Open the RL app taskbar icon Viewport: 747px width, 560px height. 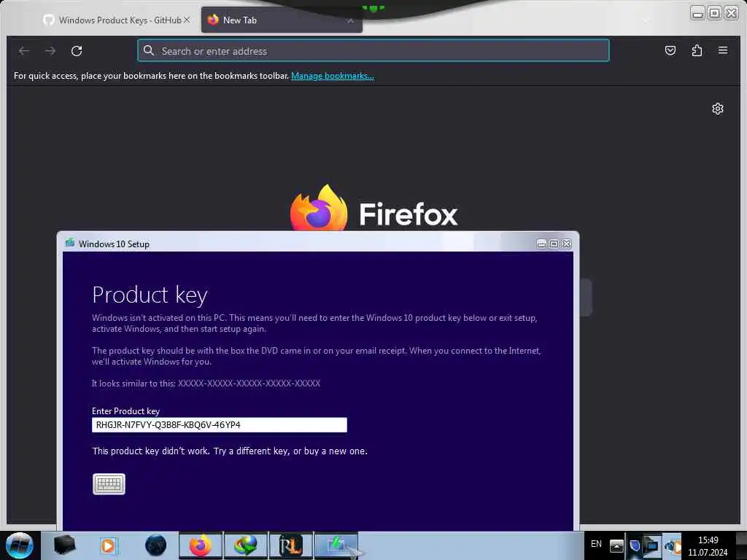pyautogui.click(x=290, y=545)
